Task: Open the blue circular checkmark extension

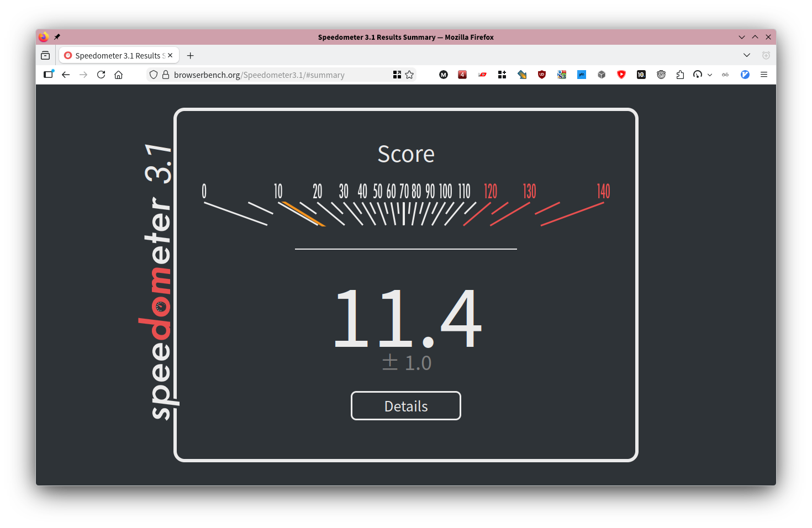Action: [745, 75]
